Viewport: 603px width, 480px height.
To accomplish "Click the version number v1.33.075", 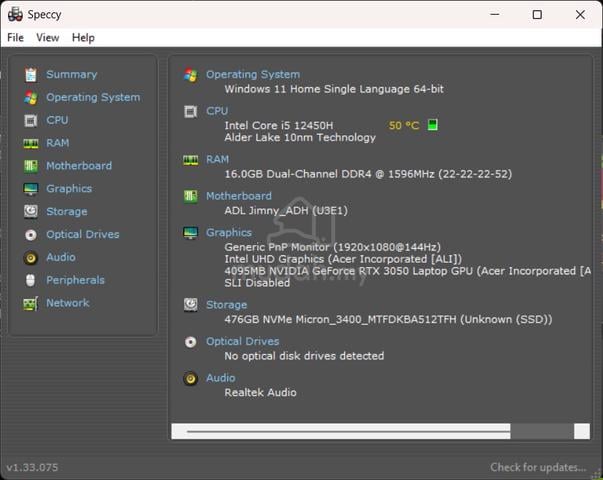I will (x=32, y=468).
